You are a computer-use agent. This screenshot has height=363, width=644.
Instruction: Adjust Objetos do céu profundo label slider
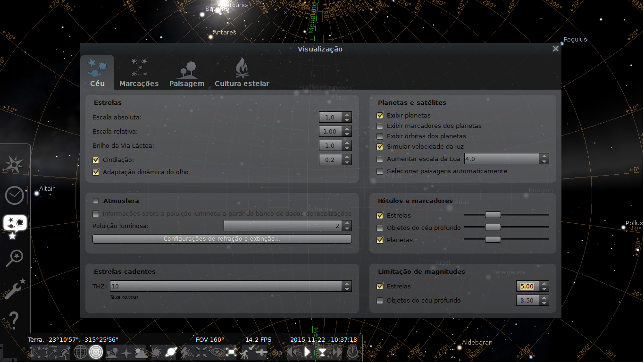point(493,227)
